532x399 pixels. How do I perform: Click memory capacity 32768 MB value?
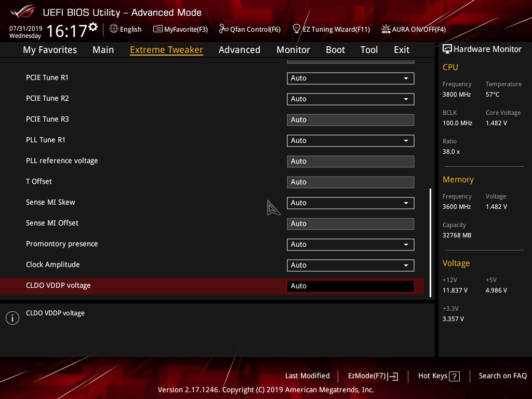tap(457, 235)
